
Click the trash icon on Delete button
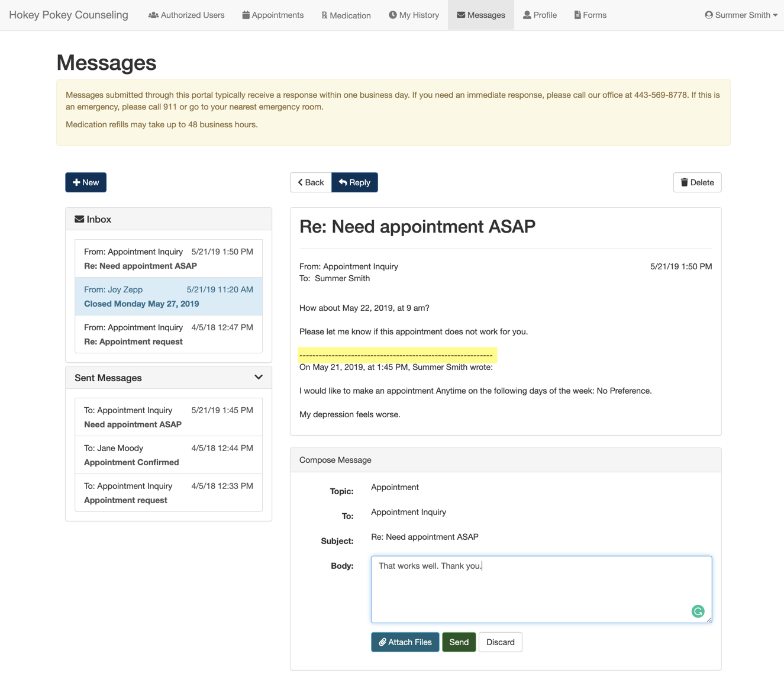pyautogui.click(x=684, y=182)
